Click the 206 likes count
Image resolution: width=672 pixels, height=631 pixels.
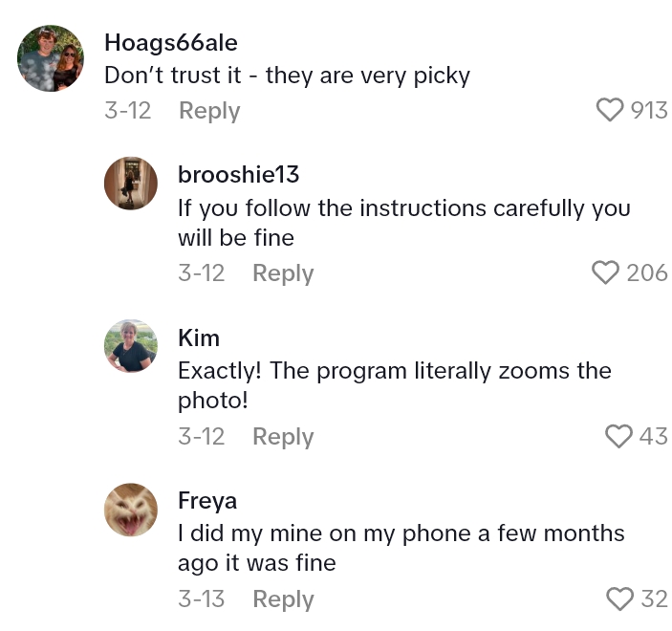tap(647, 273)
